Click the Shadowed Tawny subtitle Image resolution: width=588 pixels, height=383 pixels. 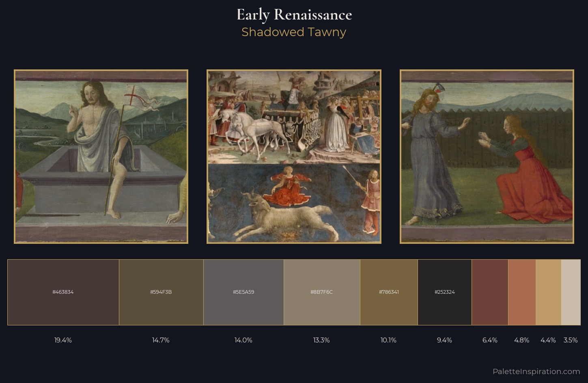click(294, 32)
